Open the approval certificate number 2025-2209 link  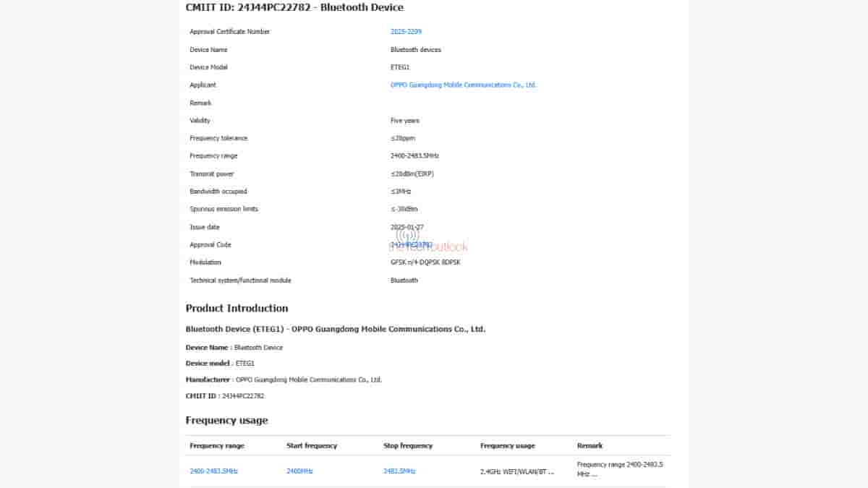pos(406,32)
